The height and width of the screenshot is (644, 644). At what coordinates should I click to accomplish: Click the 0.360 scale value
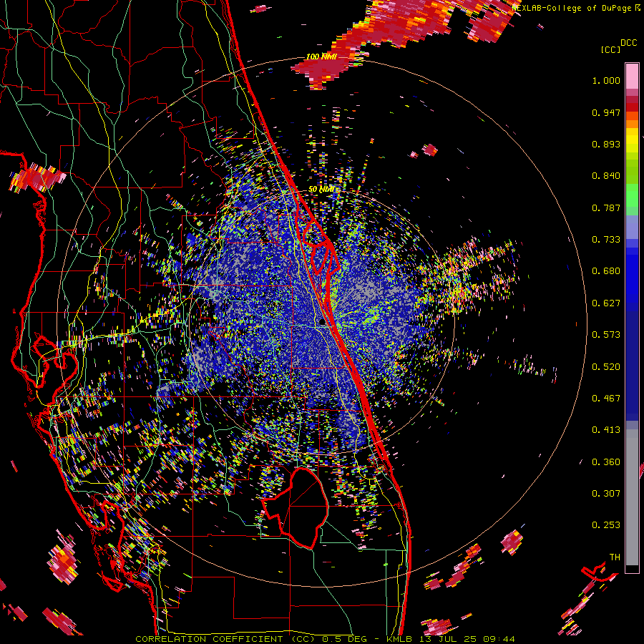[x=606, y=462]
